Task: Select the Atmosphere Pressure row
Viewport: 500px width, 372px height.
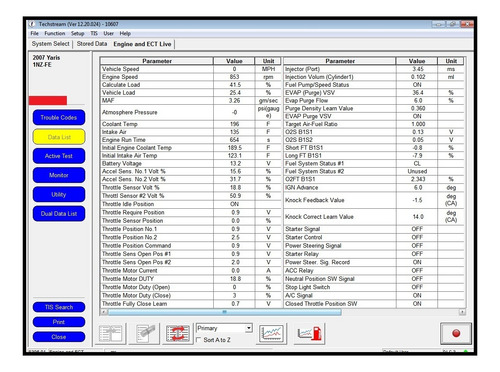Action: (x=191, y=112)
